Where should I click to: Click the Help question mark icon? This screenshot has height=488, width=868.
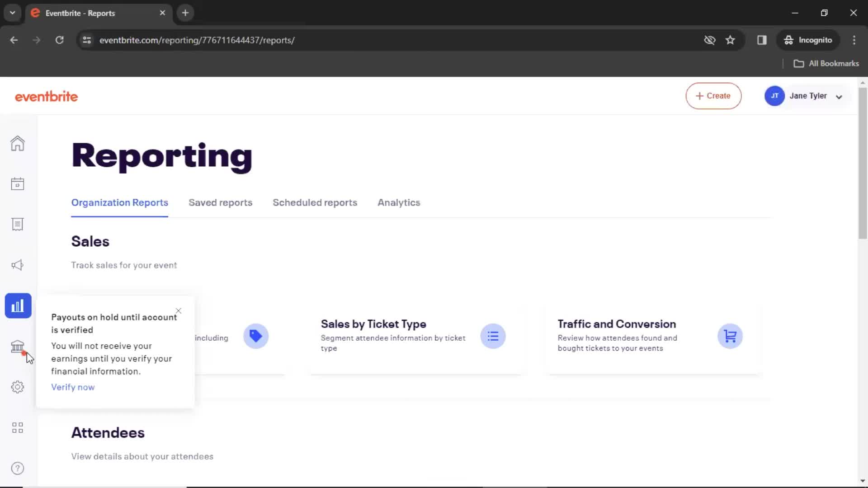[x=17, y=468]
